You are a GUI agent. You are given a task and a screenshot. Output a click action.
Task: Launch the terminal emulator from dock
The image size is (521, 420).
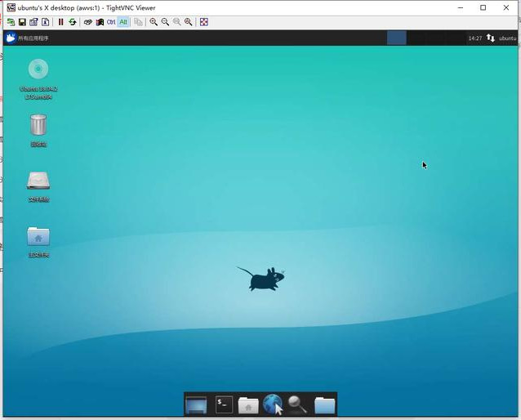point(224,404)
